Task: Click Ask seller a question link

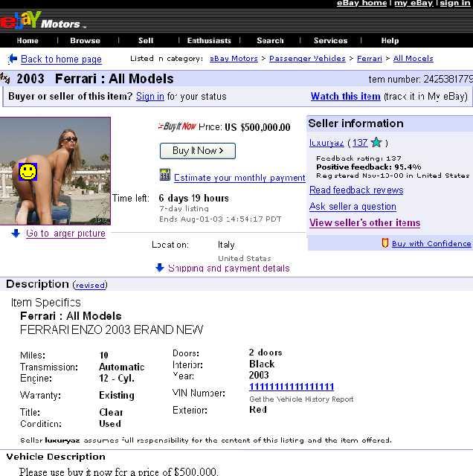Action: pos(353,207)
